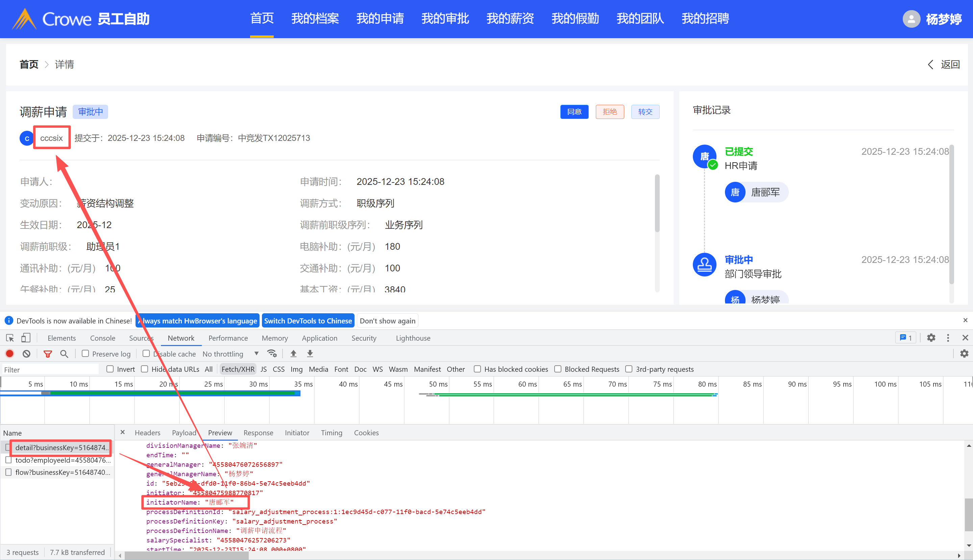
Task: Click the import HAR upload arrow icon
Action: pyautogui.click(x=293, y=354)
